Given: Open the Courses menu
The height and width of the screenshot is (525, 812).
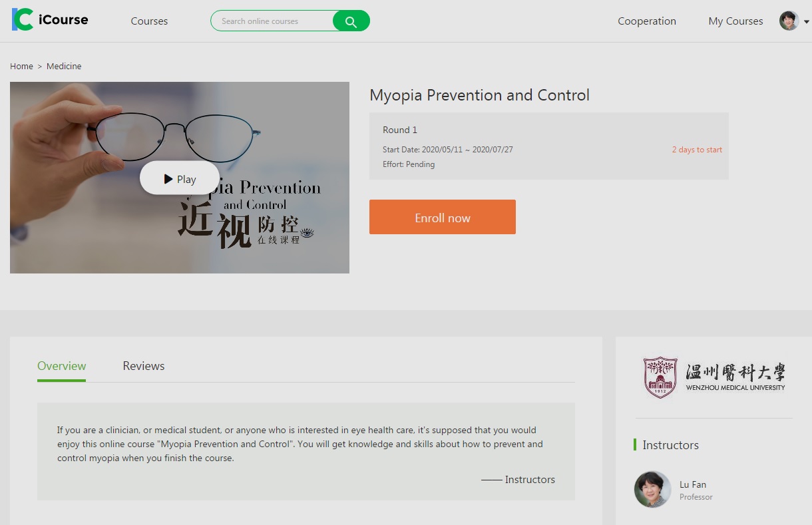Looking at the screenshot, I should tap(149, 21).
